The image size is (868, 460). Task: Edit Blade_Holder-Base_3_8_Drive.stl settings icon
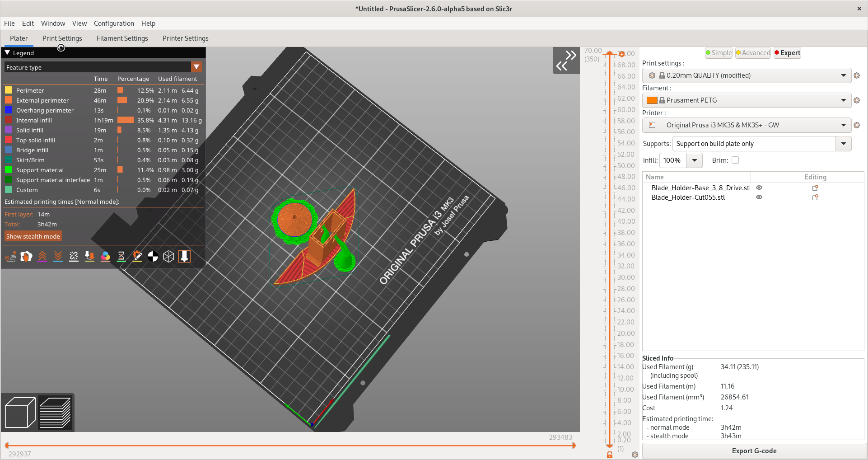point(815,188)
